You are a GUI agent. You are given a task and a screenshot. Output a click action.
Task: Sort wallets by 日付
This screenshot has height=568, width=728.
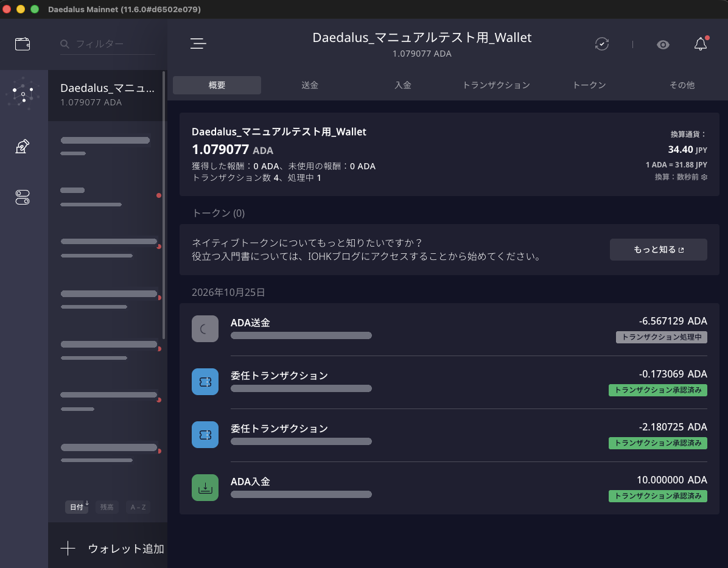(77, 507)
